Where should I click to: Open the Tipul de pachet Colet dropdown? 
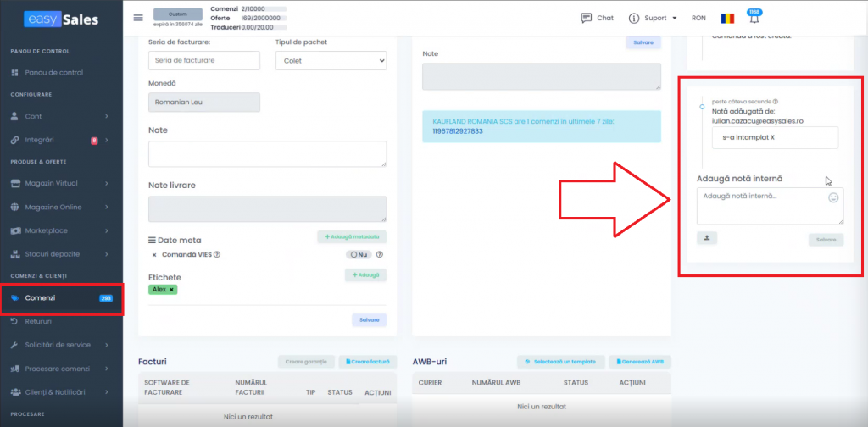[331, 61]
